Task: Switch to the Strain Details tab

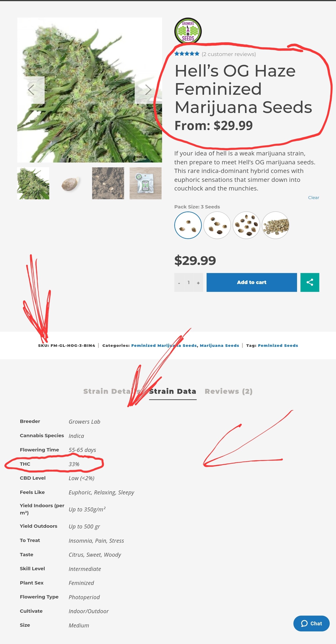Action: [112, 391]
